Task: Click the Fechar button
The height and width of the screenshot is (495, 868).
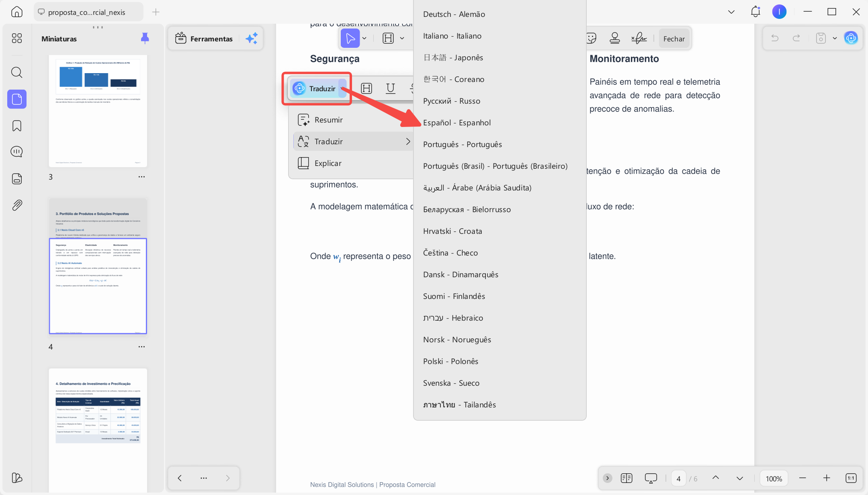Action: pyautogui.click(x=674, y=39)
